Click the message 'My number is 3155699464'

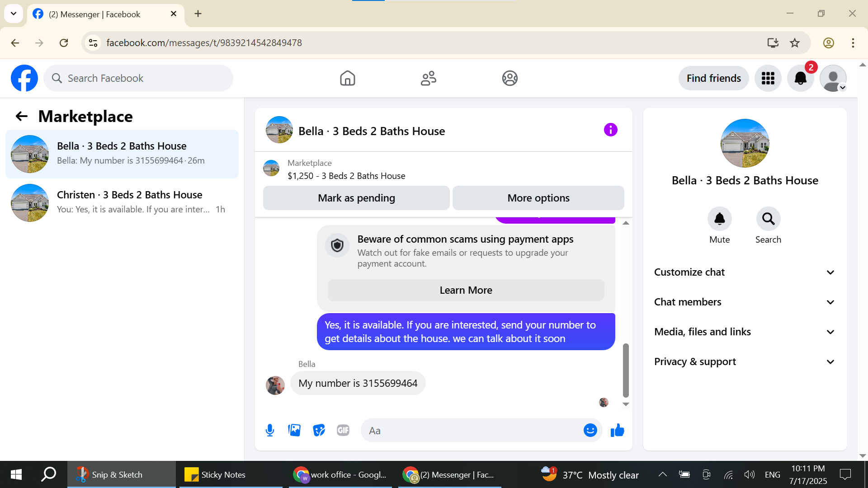click(x=358, y=383)
